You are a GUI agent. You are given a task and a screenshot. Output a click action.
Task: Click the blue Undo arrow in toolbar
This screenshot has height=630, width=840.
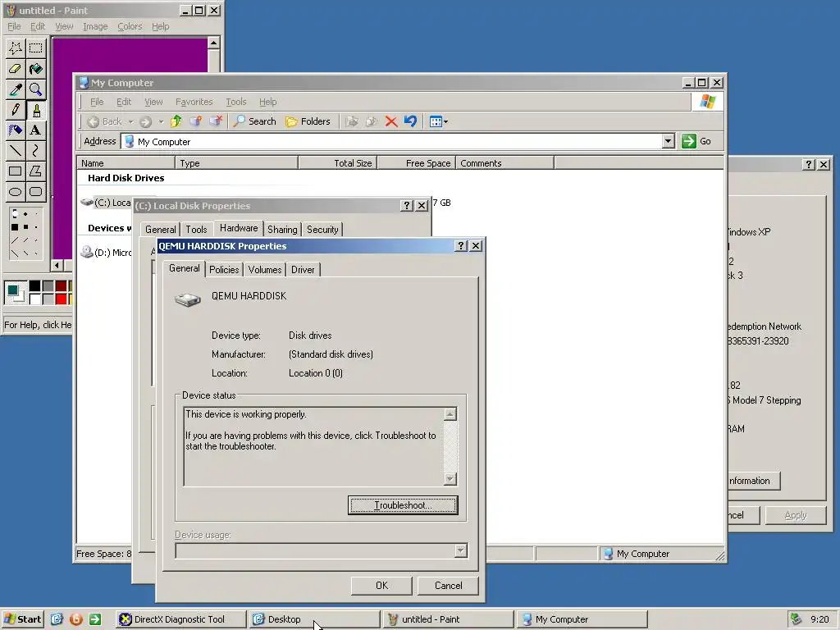pyautogui.click(x=411, y=121)
